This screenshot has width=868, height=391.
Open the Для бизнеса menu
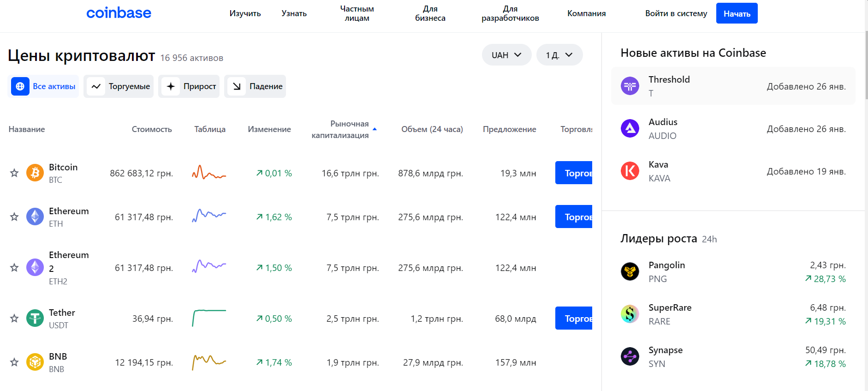pyautogui.click(x=430, y=13)
